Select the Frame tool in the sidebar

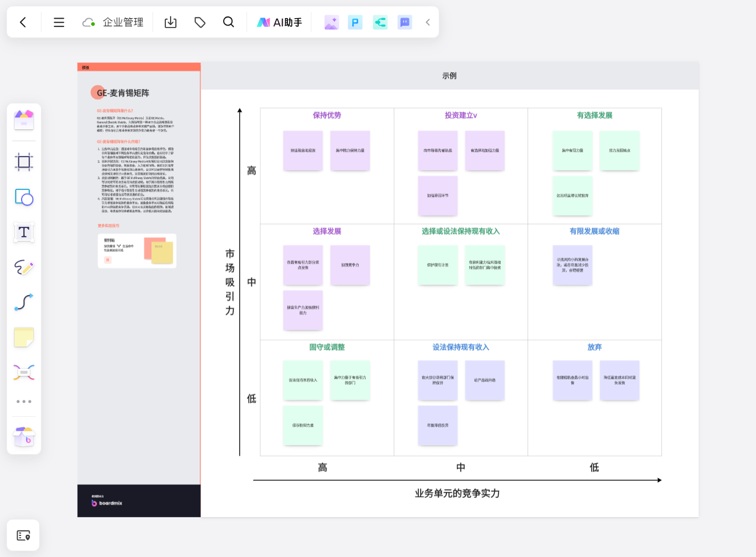click(24, 162)
